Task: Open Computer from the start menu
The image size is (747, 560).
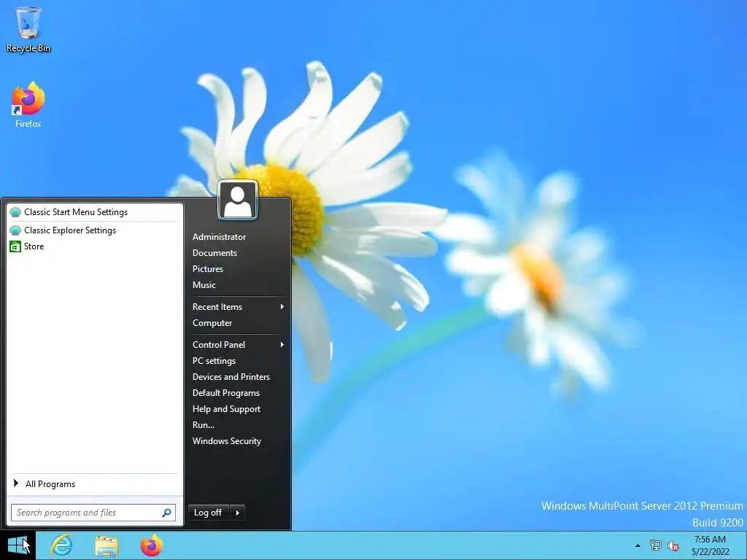Action: (x=212, y=323)
